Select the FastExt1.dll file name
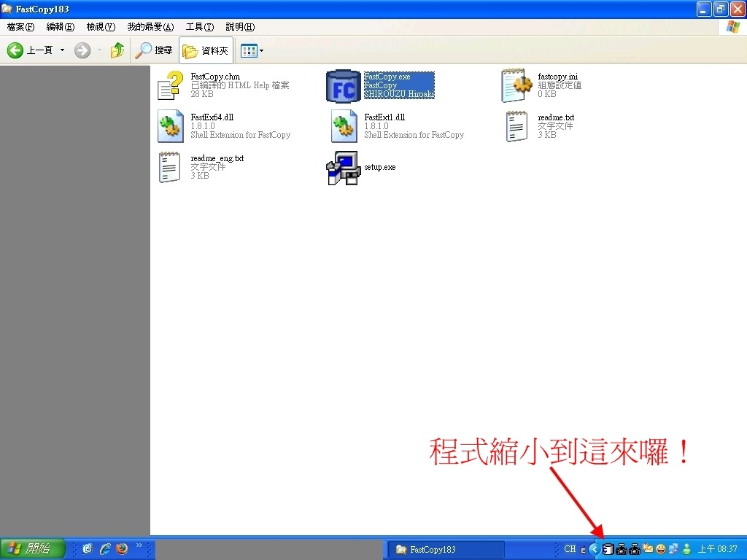This screenshot has width=747, height=560. tap(384, 117)
